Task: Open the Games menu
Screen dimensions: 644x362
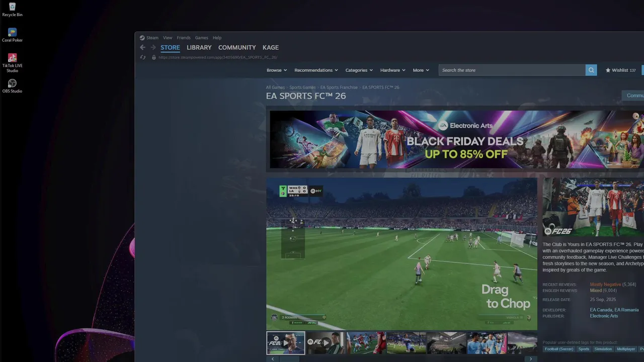Action: click(x=202, y=38)
